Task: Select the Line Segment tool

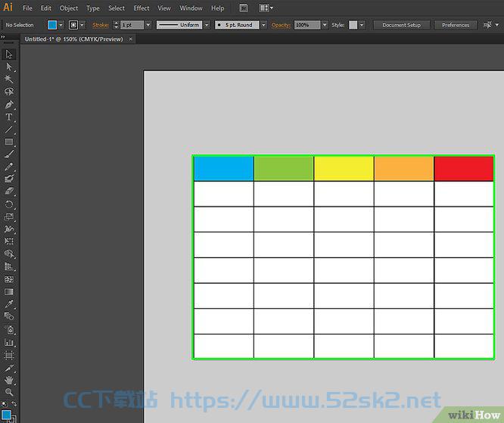Action: 8,129
